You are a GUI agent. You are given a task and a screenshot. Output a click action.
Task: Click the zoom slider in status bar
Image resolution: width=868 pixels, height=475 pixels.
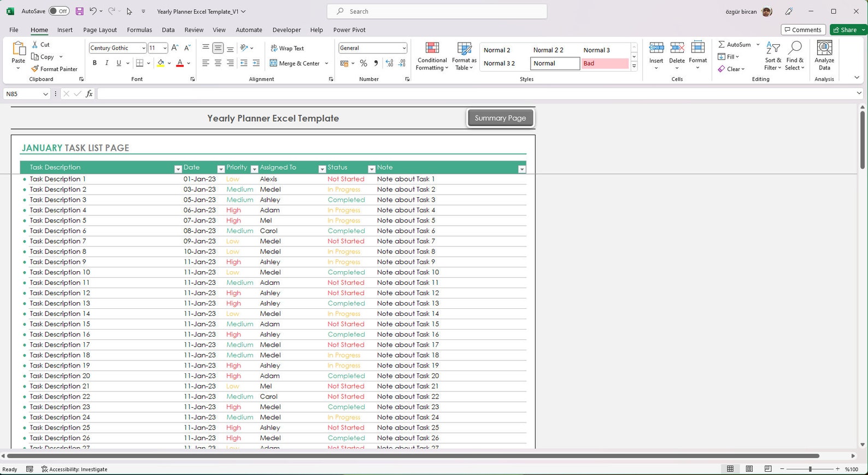click(810, 469)
